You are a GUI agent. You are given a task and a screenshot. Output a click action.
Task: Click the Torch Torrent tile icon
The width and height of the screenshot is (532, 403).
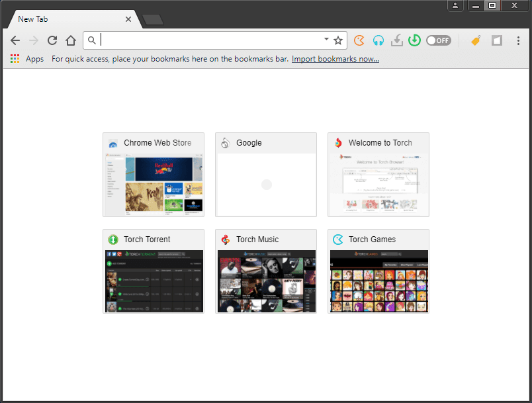coord(113,240)
